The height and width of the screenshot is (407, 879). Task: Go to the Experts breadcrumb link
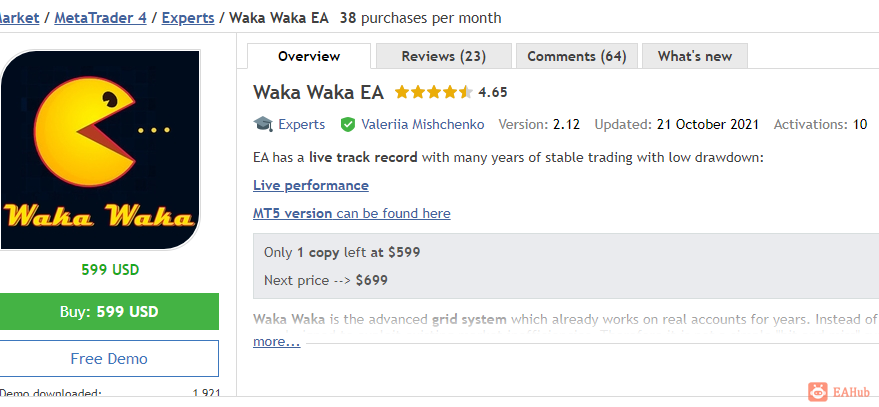point(188,18)
